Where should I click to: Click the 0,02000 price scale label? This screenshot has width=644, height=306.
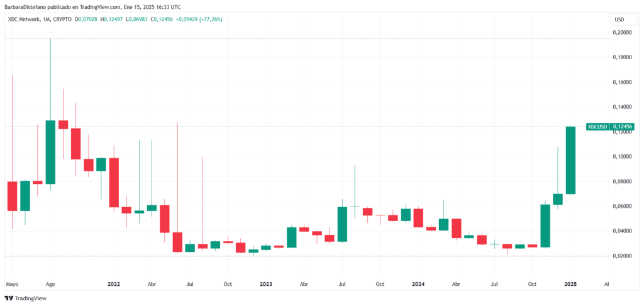pos(622,256)
